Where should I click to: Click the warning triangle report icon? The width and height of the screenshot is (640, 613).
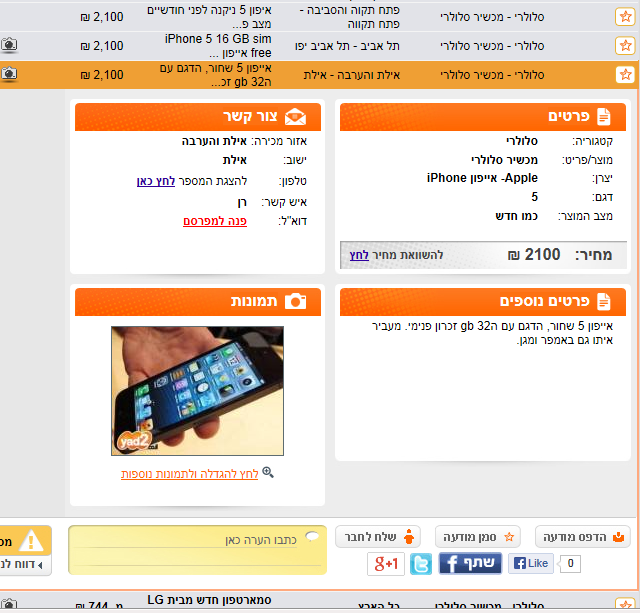32,542
